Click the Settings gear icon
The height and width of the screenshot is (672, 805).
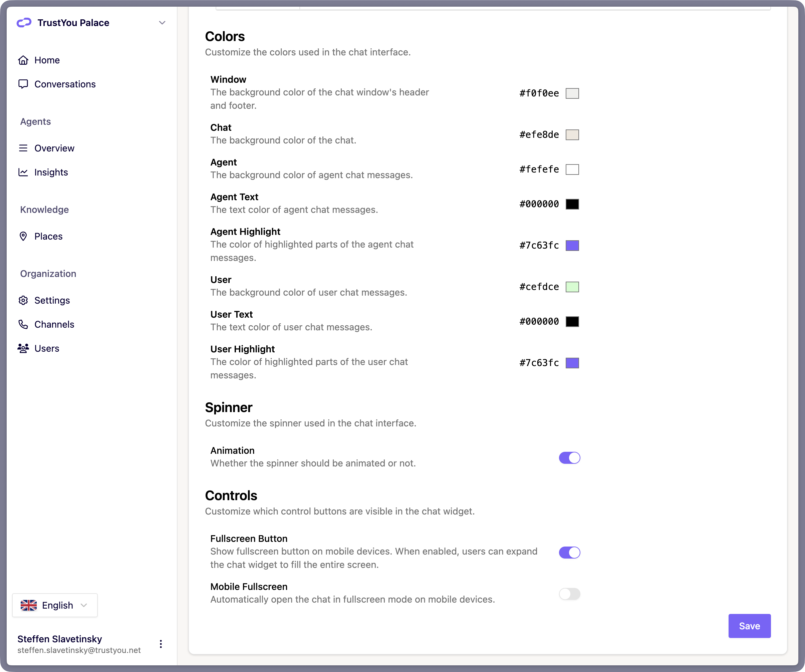tap(23, 300)
